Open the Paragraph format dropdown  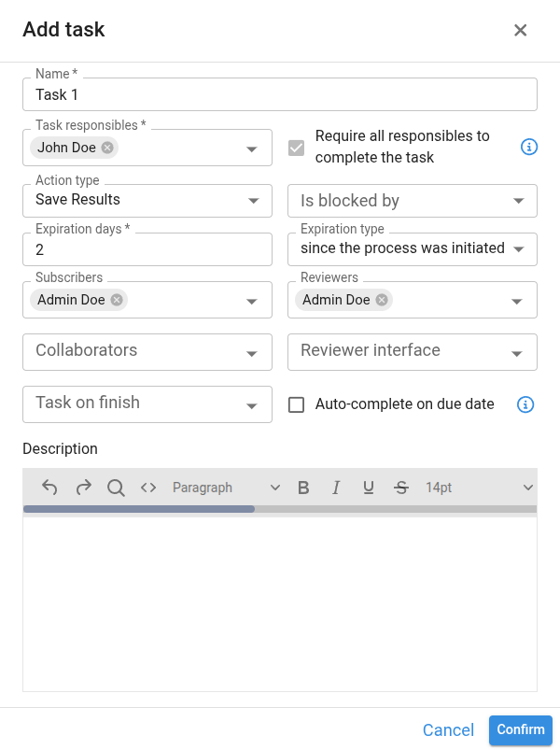click(x=226, y=488)
